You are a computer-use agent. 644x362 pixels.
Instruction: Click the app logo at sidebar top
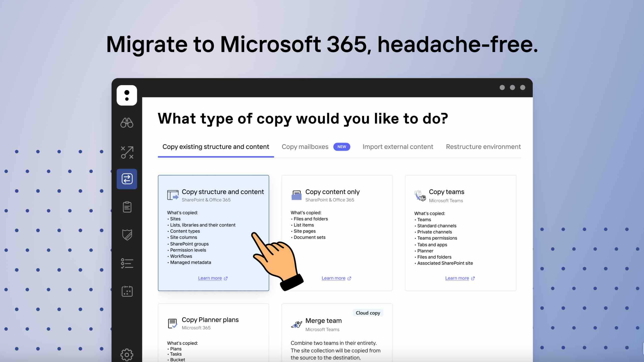[127, 95]
